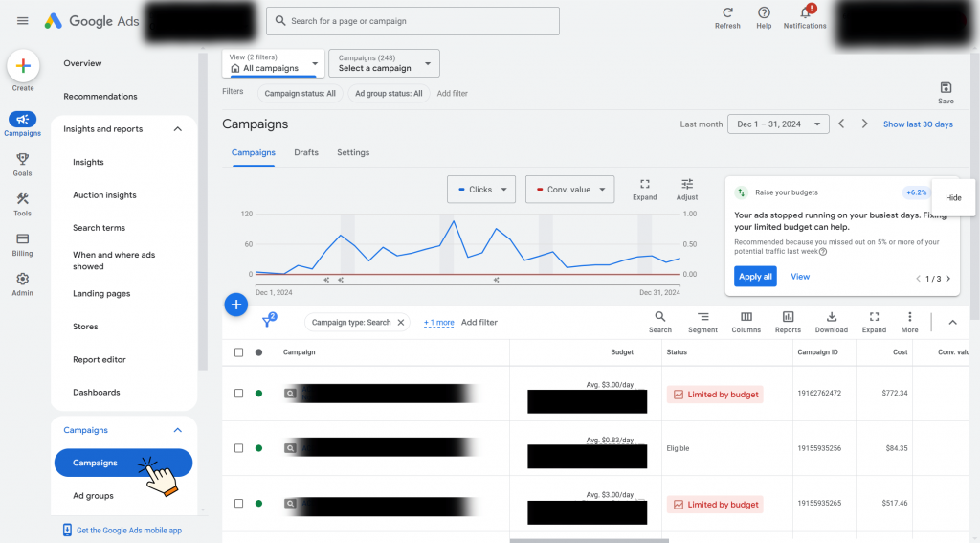
Task: Click the Apply all button
Action: (755, 277)
